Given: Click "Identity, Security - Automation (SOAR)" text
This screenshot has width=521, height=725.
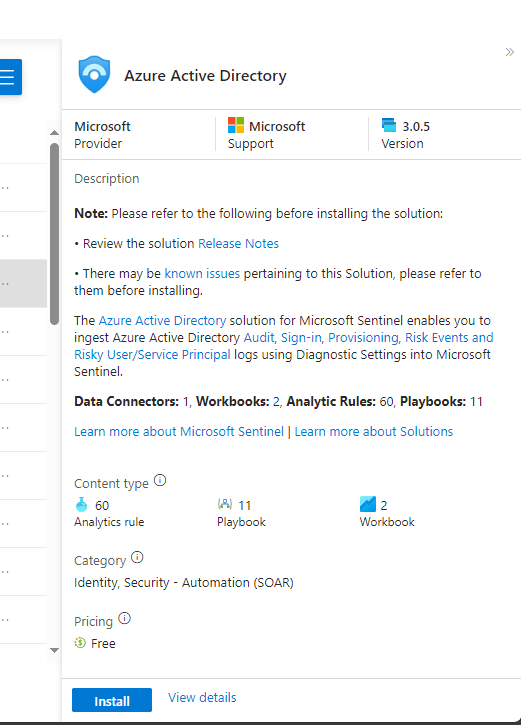Looking at the screenshot, I should point(184,583).
